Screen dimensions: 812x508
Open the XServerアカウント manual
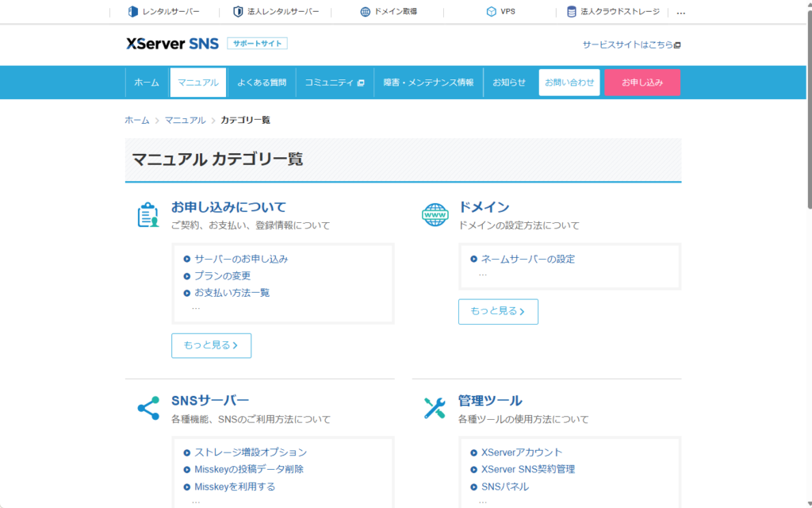pos(522,452)
